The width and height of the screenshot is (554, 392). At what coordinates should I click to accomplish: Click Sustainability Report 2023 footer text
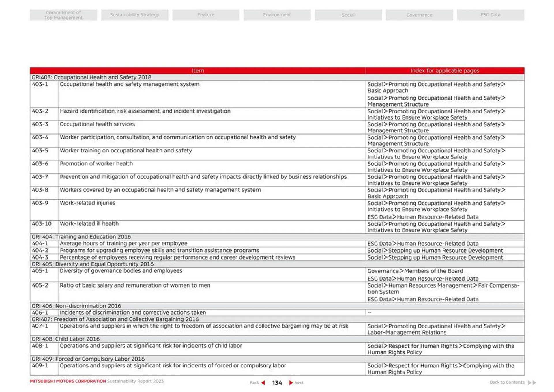135,381
